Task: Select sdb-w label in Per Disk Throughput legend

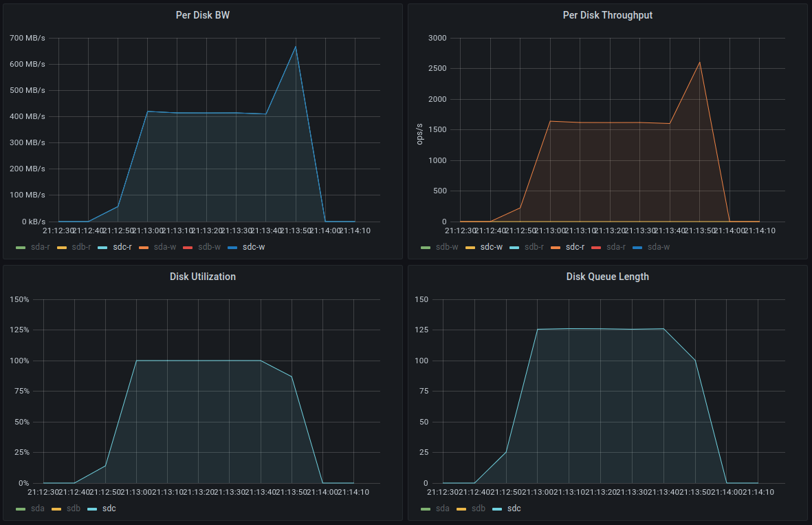Action: (x=446, y=246)
